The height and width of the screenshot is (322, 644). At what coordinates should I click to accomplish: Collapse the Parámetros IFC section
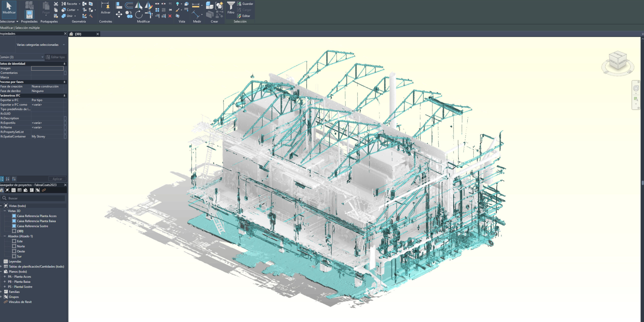(x=64, y=96)
